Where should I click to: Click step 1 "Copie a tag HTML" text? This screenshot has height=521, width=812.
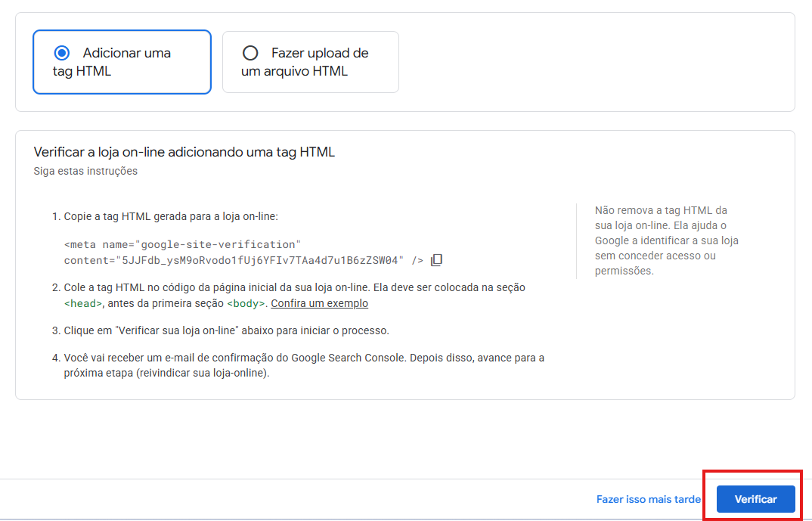click(170, 216)
